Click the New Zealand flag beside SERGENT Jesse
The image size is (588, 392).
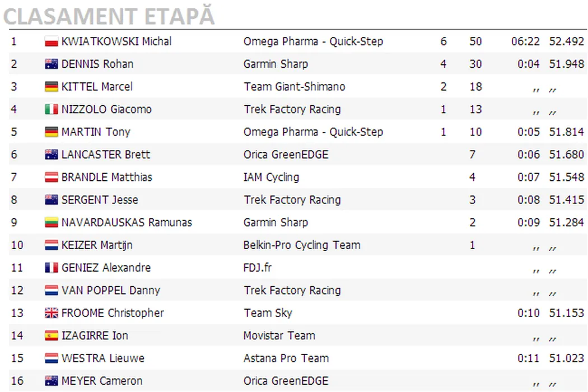pos(52,200)
